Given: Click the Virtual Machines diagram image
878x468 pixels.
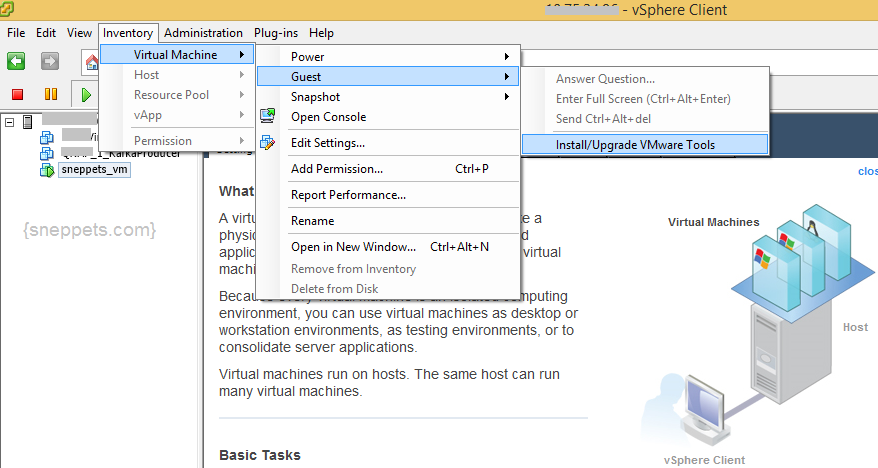Looking at the screenshot, I should (x=803, y=262).
